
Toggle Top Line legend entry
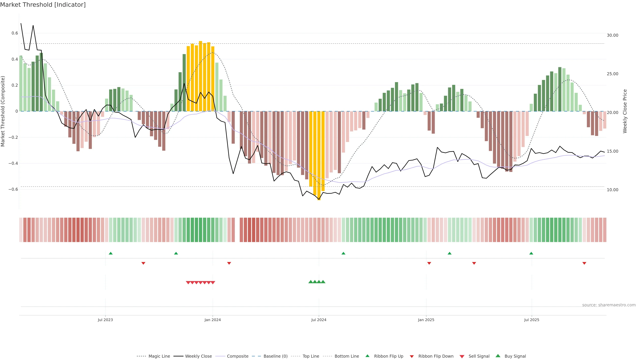311,356
